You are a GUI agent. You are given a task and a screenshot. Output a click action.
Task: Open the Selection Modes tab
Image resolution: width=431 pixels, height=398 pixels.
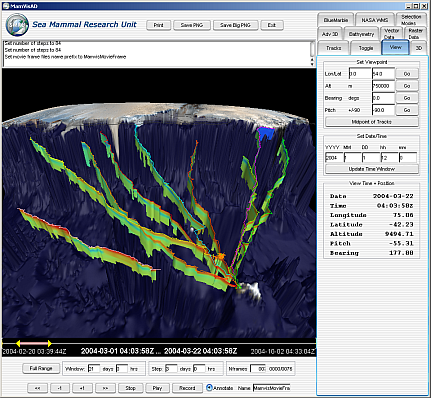tap(411, 20)
